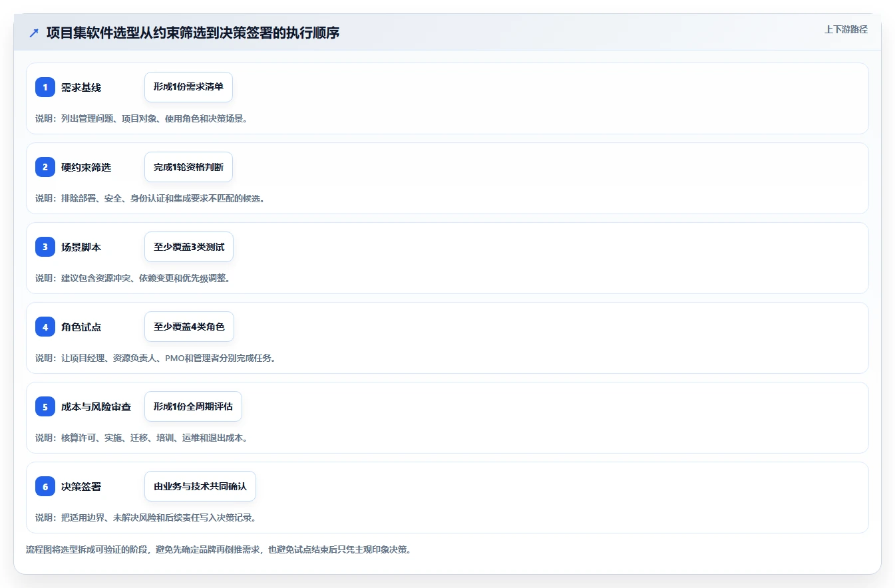Screen dimensions: 895x588
Task: Click the arrow icon beside the flowchart title
Action: pos(34,33)
